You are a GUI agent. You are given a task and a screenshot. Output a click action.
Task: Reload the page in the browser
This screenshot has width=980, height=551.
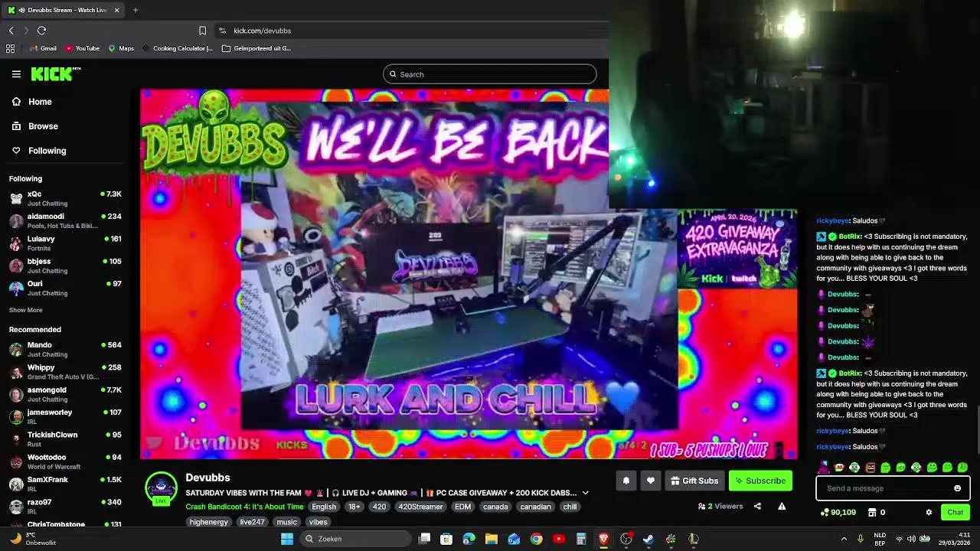(x=41, y=31)
